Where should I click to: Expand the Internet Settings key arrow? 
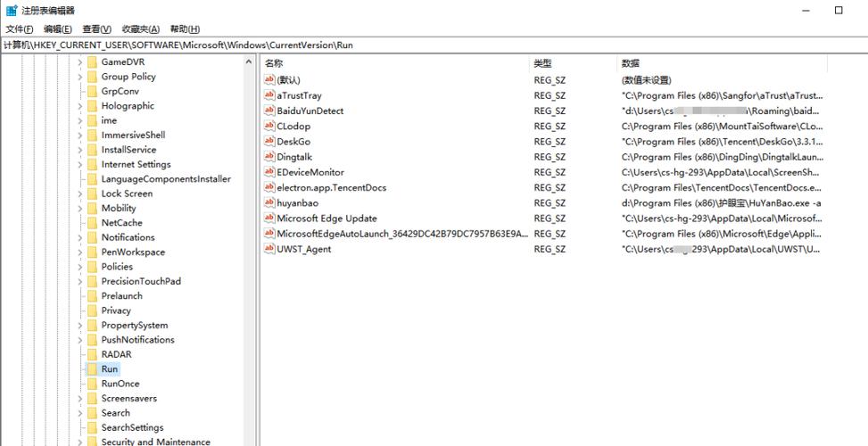(x=79, y=165)
